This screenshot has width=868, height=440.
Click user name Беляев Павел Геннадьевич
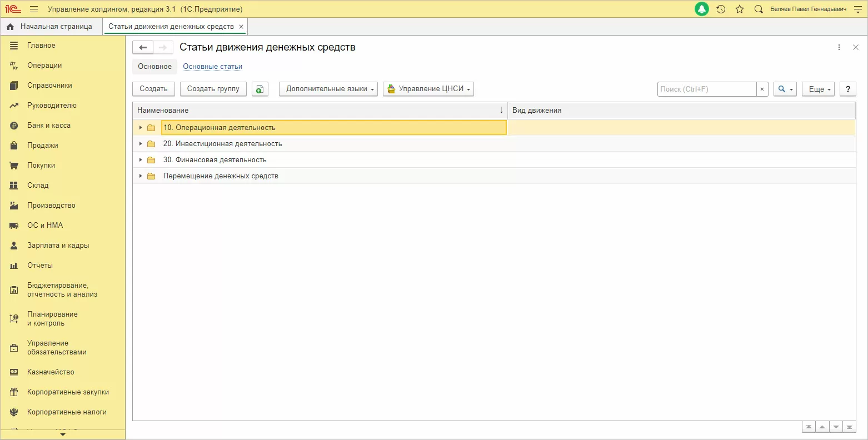809,9
